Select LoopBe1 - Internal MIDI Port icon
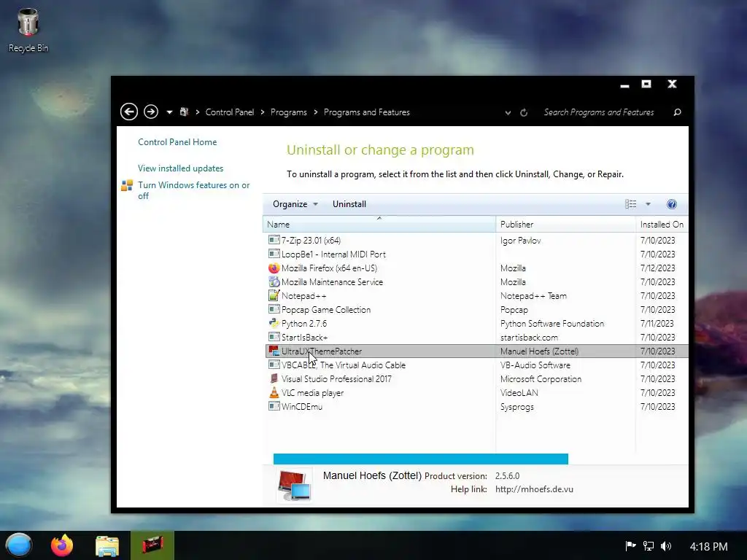Viewport: 747px width, 560px height. (274, 254)
